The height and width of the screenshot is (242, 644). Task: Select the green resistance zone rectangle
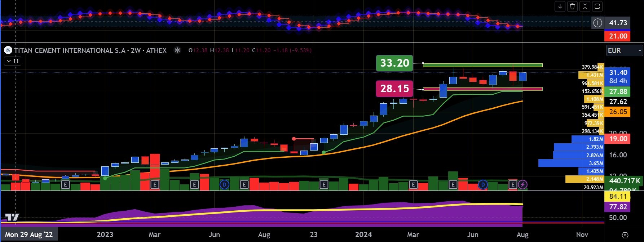(x=483, y=65)
